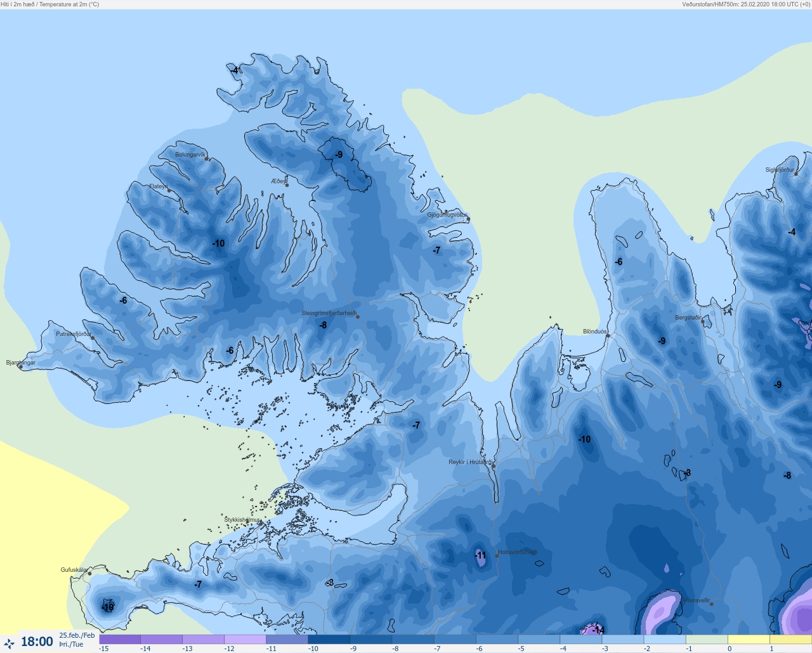Click the Þri./Tue weekday label
The image size is (812, 653).
pyautogui.click(x=71, y=644)
